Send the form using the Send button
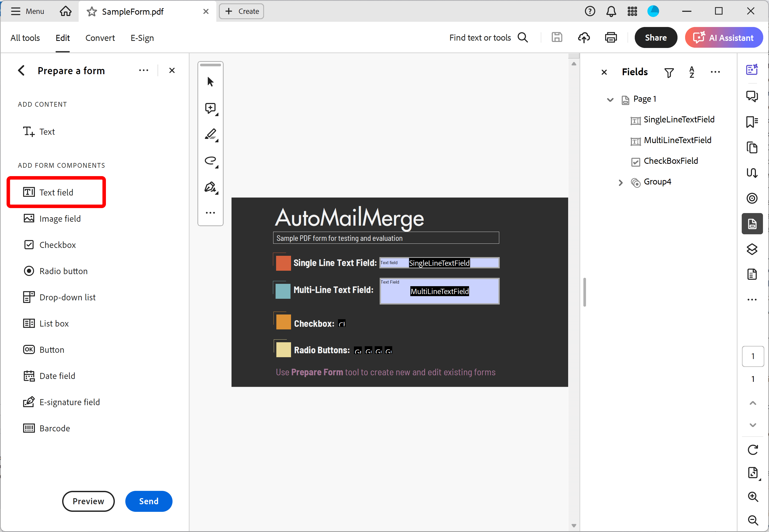 (149, 501)
